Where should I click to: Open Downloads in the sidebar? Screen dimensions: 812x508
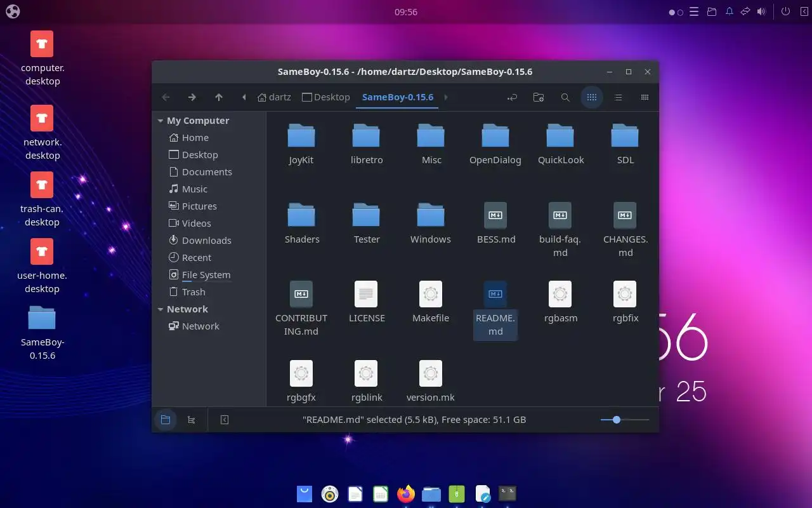tap(200, 241)
